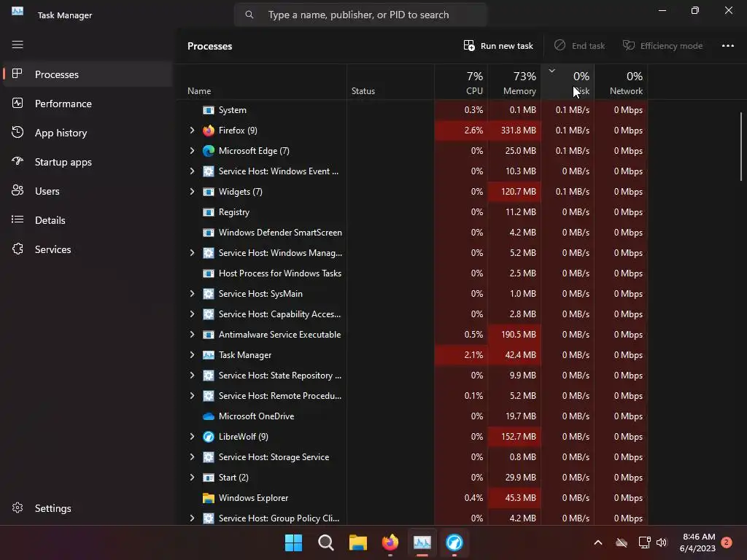Open Task Manager Settings
The width and height of the screenshot is (747, 560).
[88, 508]
